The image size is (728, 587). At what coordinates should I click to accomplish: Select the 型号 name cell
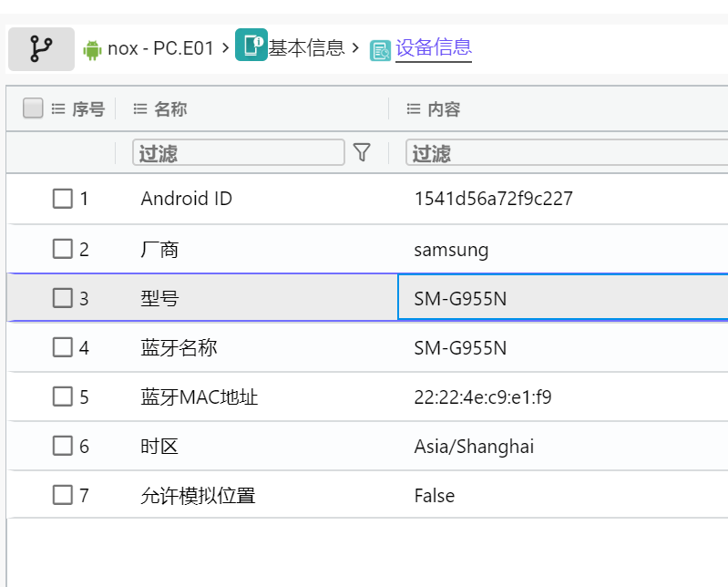coord(159,298)
